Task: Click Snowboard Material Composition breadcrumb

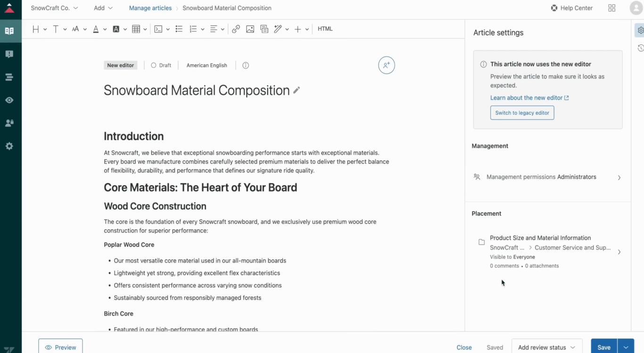Action: pyautogui.click(x=227, y=8)
